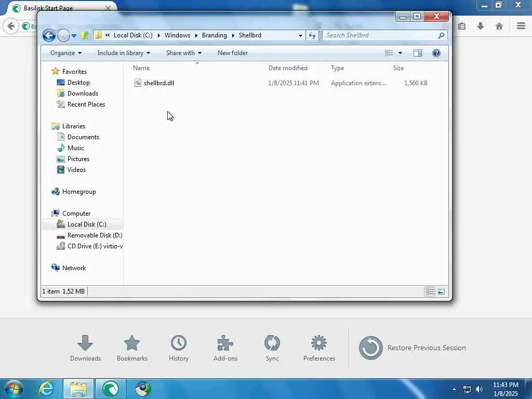Open Libraries node

point(73,126)
